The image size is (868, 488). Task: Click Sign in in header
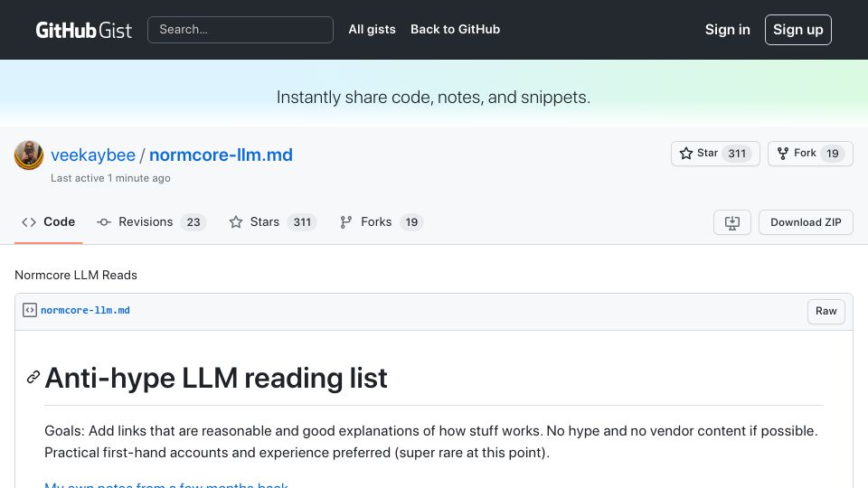tap(727, 29)
